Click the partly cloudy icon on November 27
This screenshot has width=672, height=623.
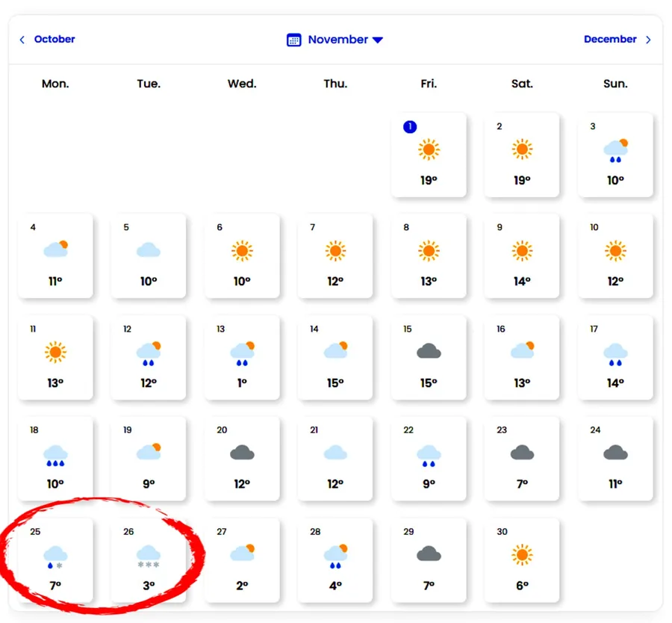(x=242, y=553)
